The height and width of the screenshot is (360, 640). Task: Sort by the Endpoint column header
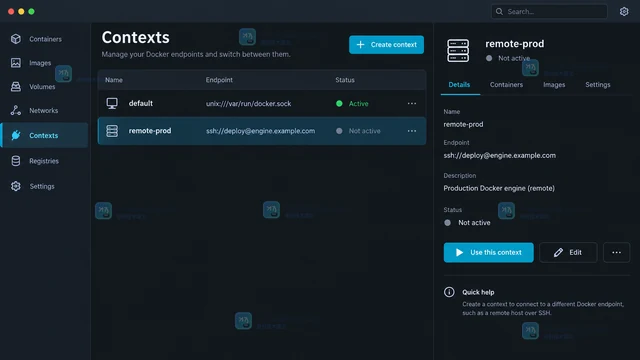click(219, 80)
